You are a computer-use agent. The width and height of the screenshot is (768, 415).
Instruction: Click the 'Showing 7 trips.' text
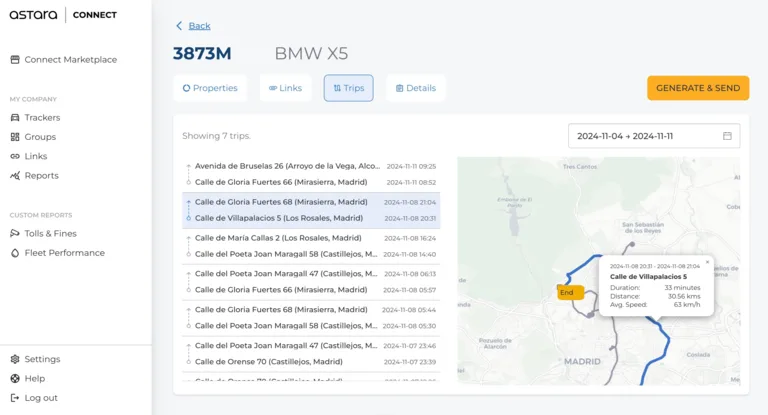pyautogui.click(x=216, y=136)
